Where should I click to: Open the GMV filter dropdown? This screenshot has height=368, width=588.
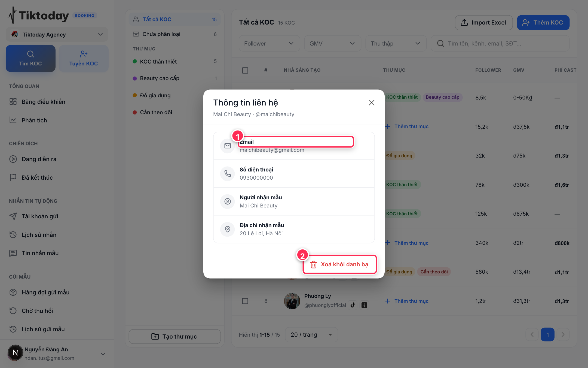tap(333, 43)
